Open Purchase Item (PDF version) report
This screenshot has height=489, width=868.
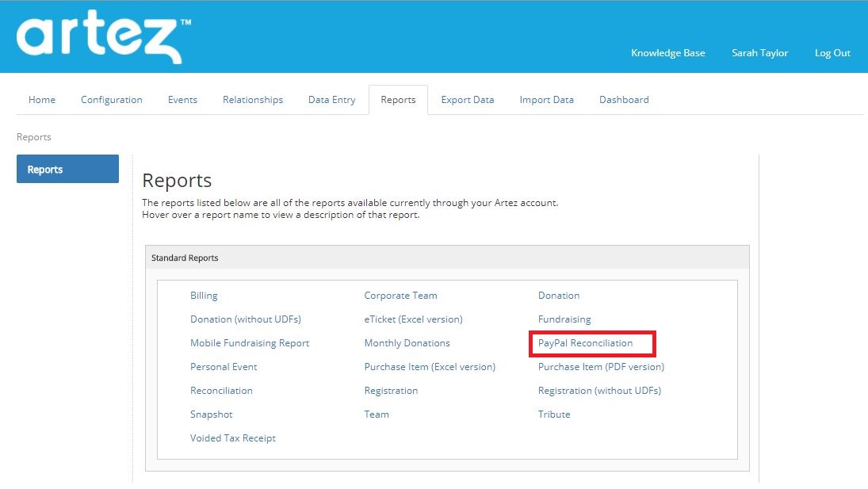[x=601, y=367]
